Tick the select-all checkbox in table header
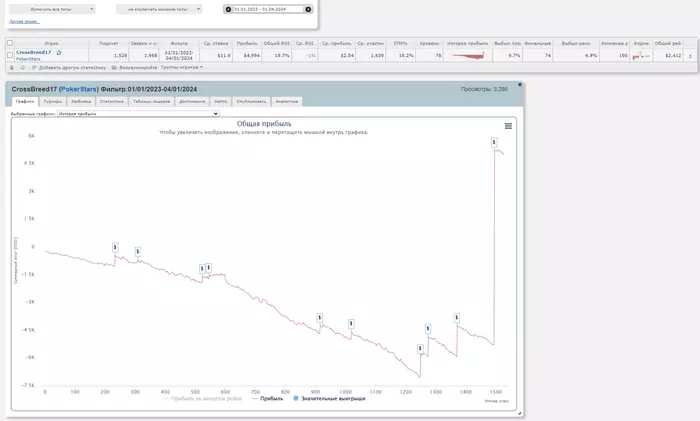 10,43
